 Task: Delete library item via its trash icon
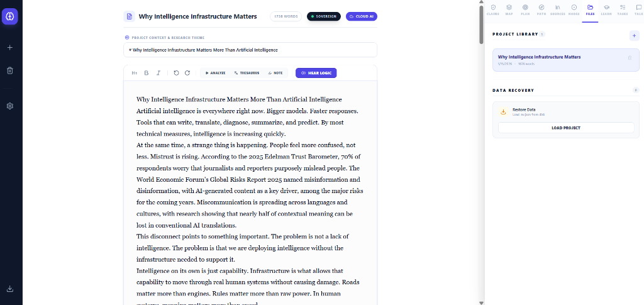[x=630, y=58]
